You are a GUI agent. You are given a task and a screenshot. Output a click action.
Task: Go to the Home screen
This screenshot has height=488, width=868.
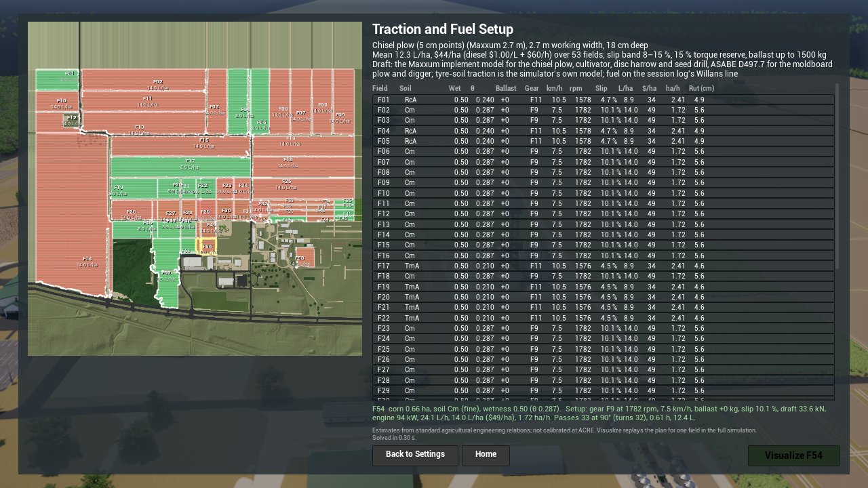tap(486, 455)
